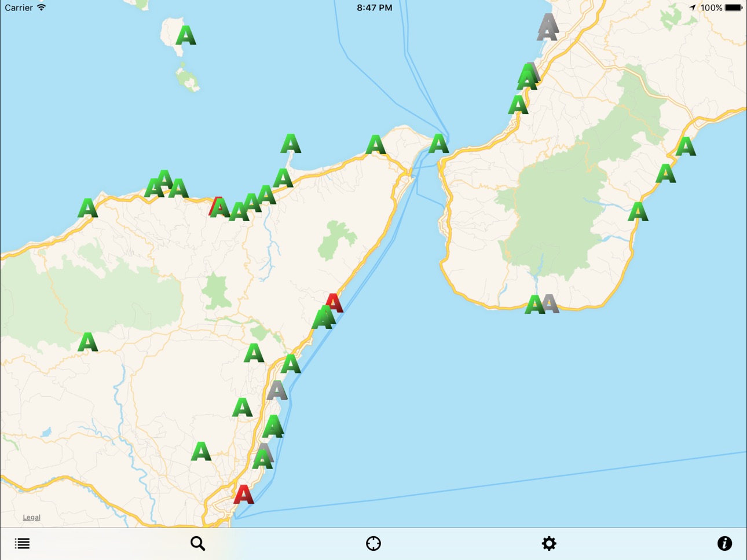
Task: Show app info with the i icon
Action: (x=724, y=543)
